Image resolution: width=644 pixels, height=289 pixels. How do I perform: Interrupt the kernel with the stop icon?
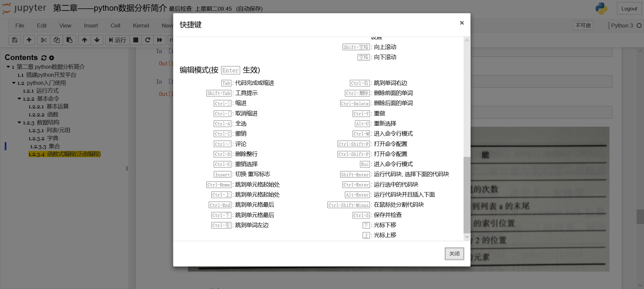coord(136,40)
